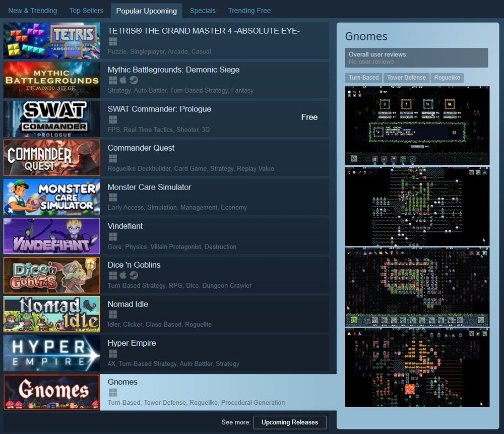The image size is (504, 434).
Task: Open the Mythic Battlegrounds capsule image
Action: click(52, 80)
